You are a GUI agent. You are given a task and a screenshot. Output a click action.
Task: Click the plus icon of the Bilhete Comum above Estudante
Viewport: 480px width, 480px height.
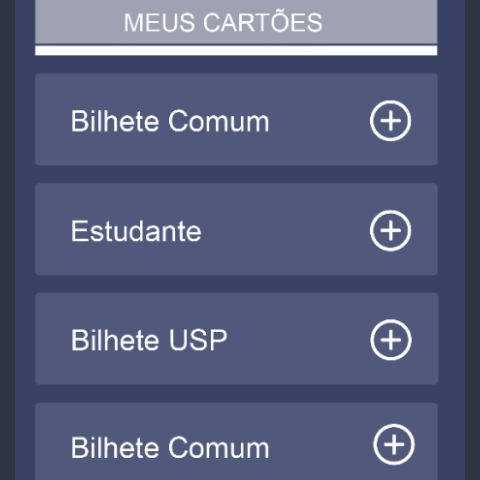pyautogui.click(x=390, y=121)
